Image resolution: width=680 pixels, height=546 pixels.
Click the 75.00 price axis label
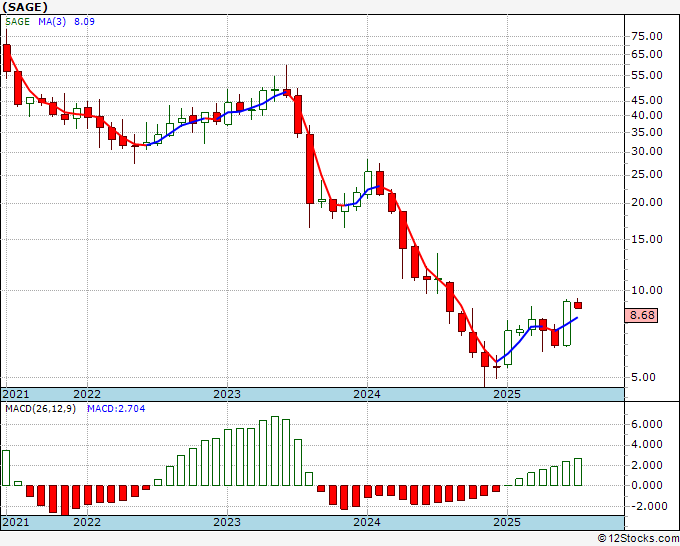pos(648,36)
